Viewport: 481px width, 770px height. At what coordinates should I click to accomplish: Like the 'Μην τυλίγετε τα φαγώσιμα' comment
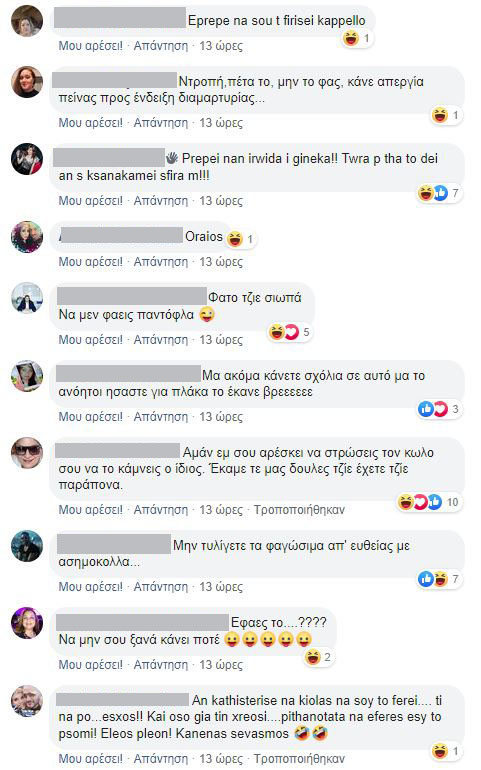[90, 587]
